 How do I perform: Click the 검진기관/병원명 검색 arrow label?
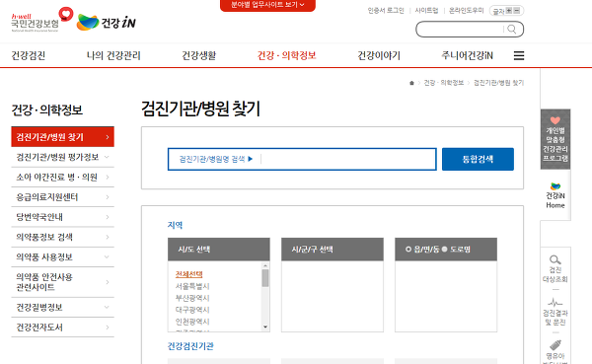point(215,159)
